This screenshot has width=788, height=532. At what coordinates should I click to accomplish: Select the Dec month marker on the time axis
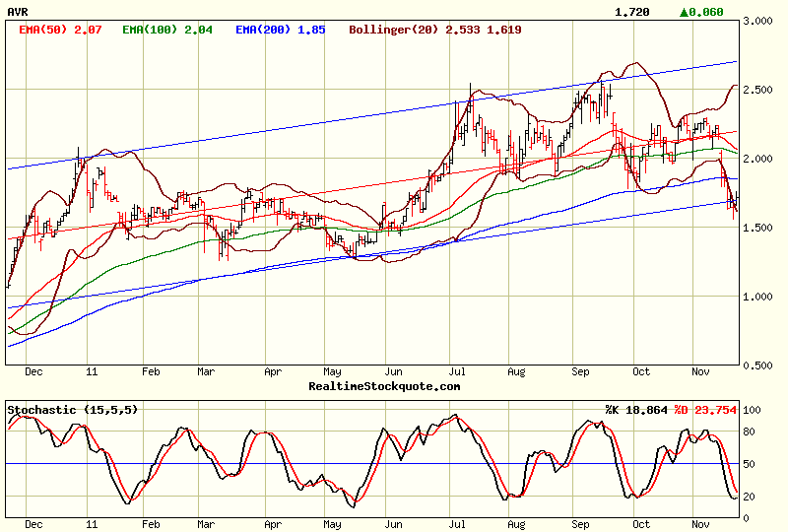point(34,373)
